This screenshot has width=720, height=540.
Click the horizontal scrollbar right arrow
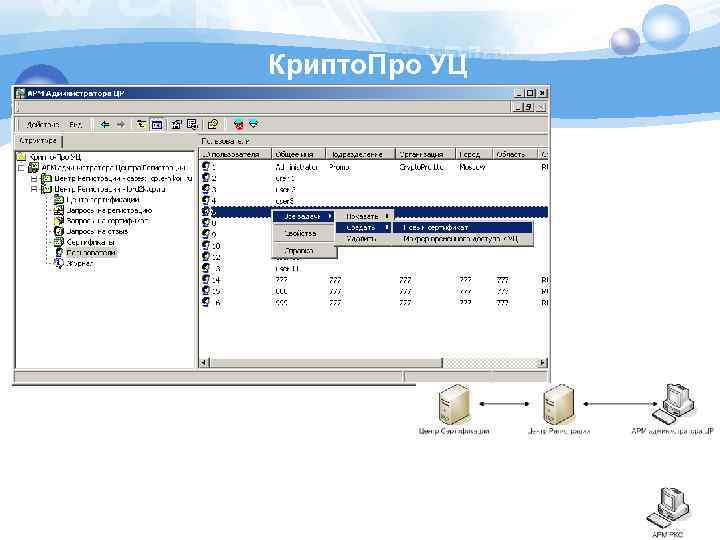543,363
